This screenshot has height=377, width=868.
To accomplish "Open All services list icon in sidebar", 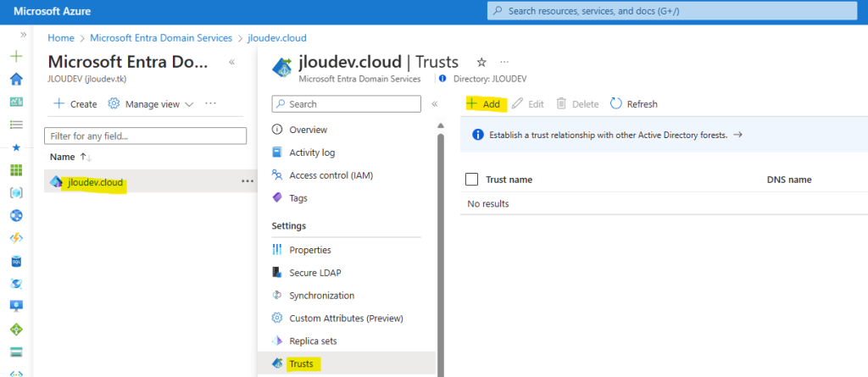I will click(17, 125).
